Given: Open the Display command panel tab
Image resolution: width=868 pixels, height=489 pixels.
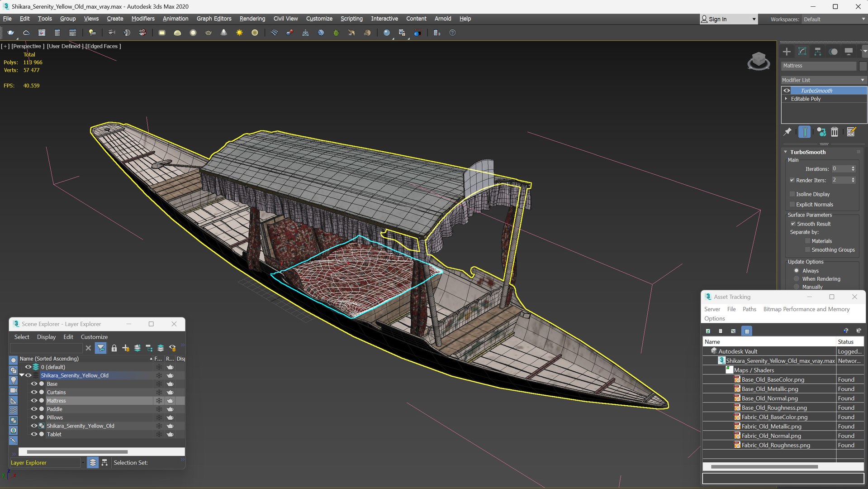Looking at the screenshot, I should pos(849,52).
